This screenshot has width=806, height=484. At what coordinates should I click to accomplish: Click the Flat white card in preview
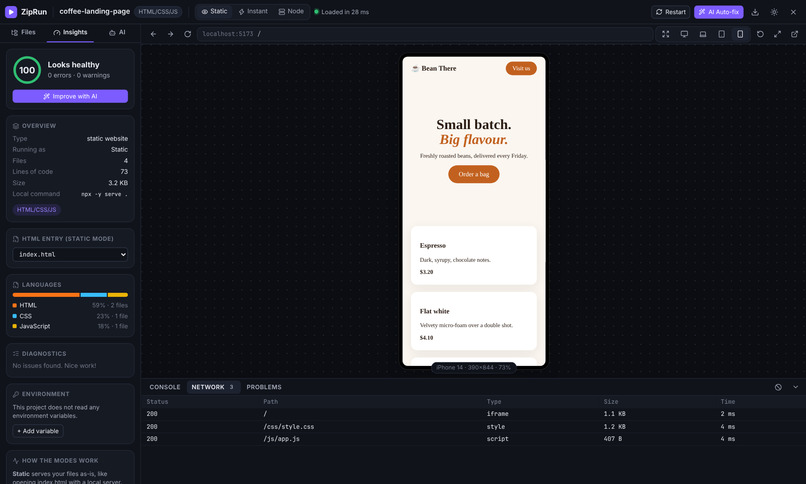473,321
